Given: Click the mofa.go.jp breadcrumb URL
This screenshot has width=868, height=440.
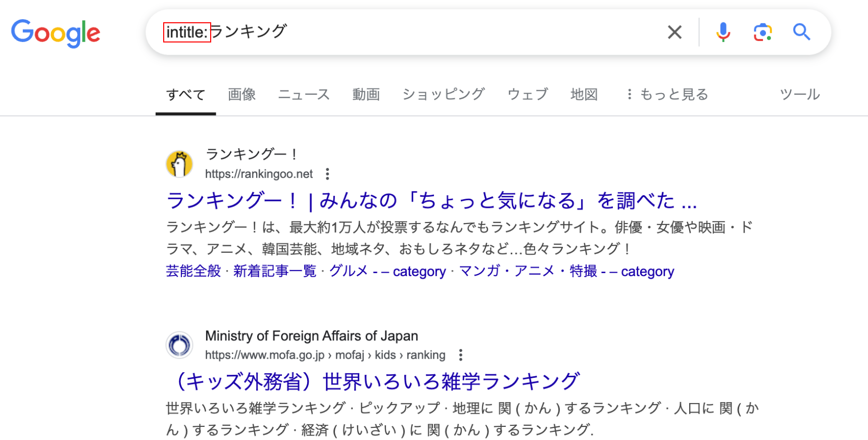Looking at the screenshot, I should click(x=325, y=355).
